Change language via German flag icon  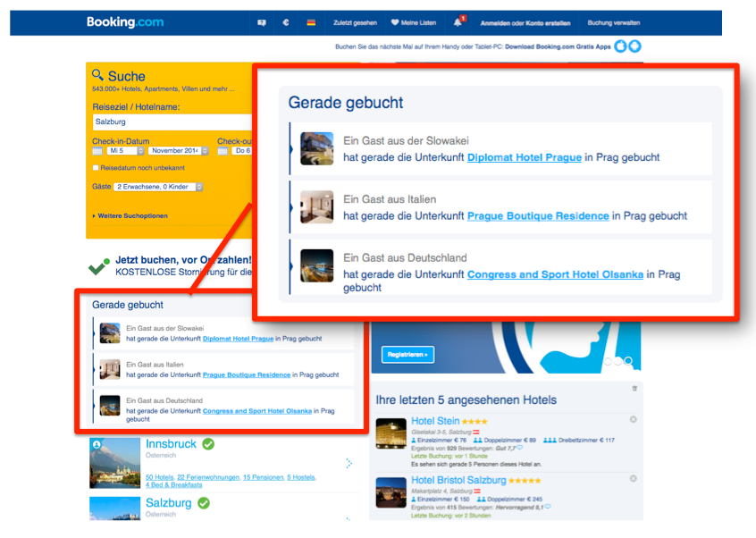click(x=311, y=22)
